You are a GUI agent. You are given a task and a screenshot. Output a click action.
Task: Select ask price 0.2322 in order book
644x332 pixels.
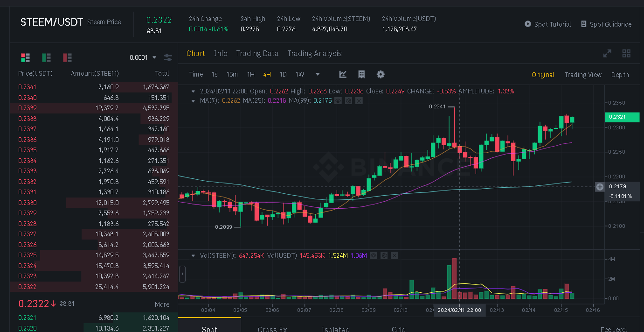click(27, 287)
